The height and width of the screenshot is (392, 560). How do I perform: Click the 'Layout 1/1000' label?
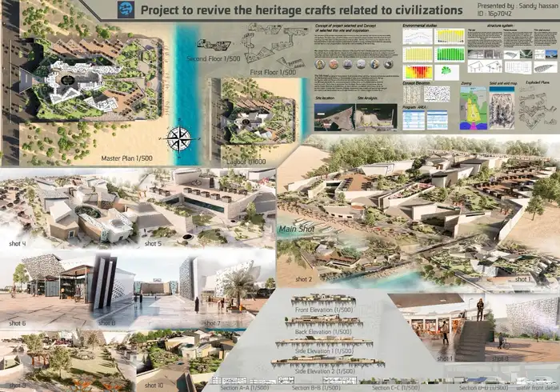point(246,162)
